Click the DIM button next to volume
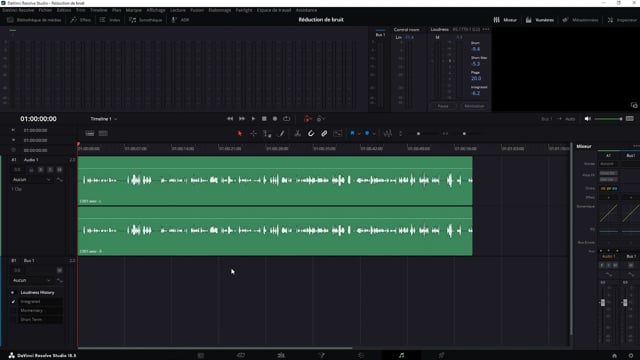This screenshot has height=360, width=640. pos(630,119)
